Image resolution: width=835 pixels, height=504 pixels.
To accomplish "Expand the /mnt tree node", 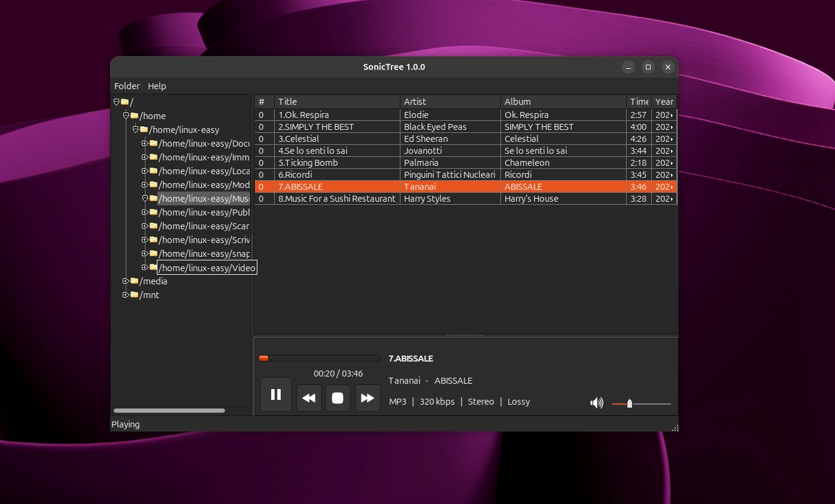I will [126, 294].
